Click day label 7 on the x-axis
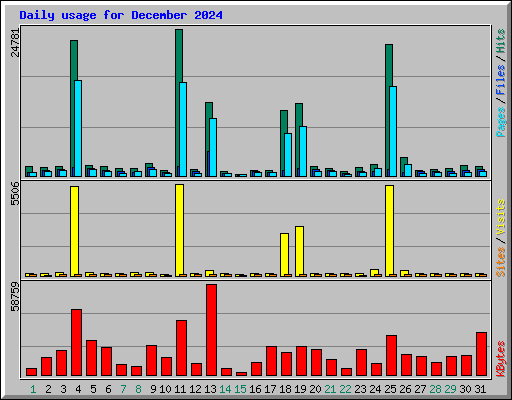 click(x=123, y=389)
